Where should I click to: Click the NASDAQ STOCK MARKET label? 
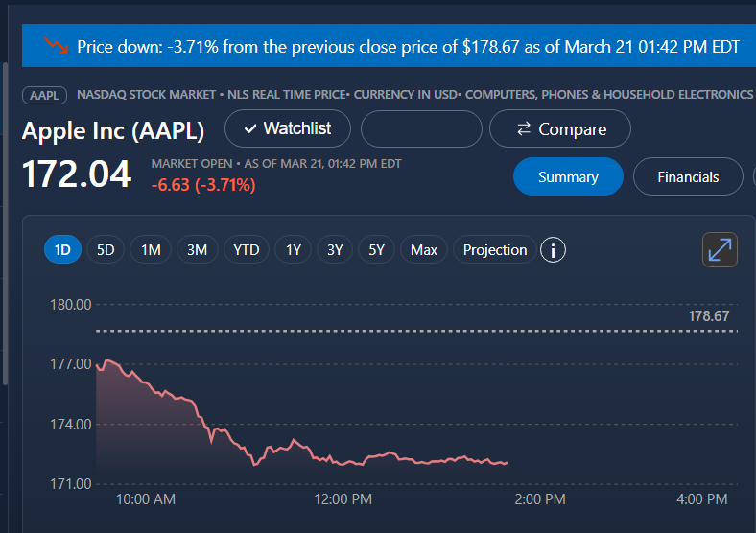point(146,95)
